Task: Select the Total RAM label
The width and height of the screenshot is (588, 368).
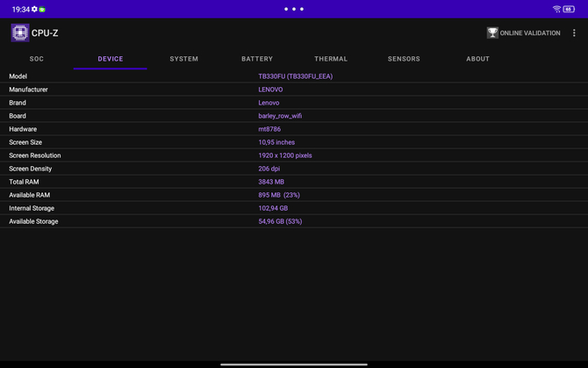Action: coord(24,182)
